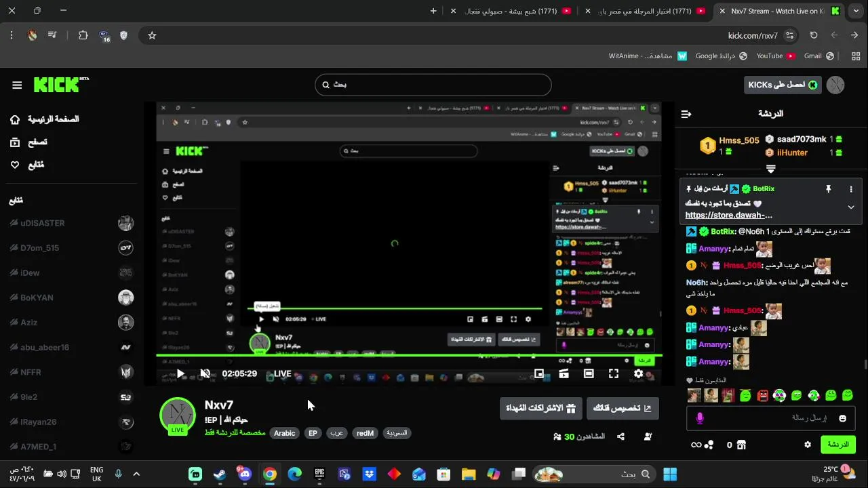868x488 pixels.
Task: Select the Arabic tag
Action: pyautogui.click(x=285, y=433)
